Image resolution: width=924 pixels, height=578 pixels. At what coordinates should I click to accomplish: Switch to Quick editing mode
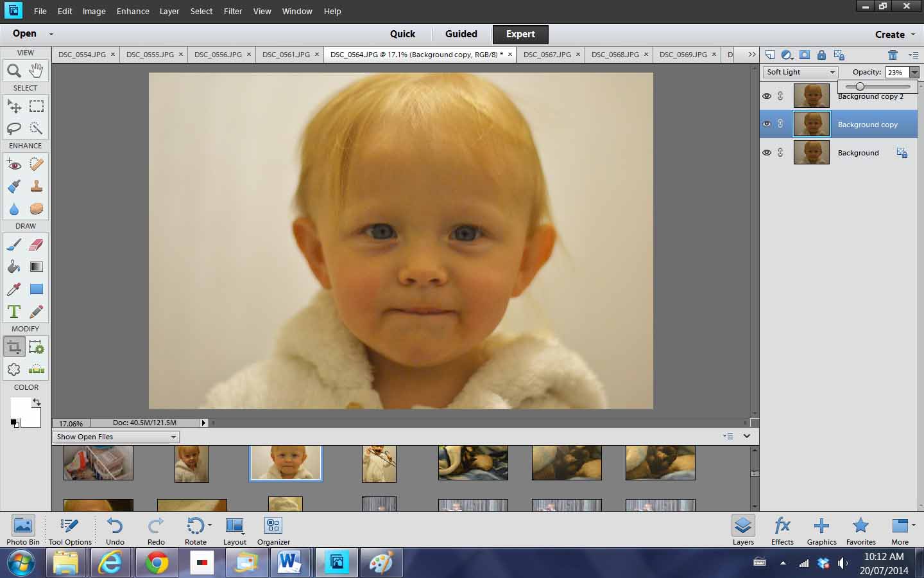(x=402, y=34)
